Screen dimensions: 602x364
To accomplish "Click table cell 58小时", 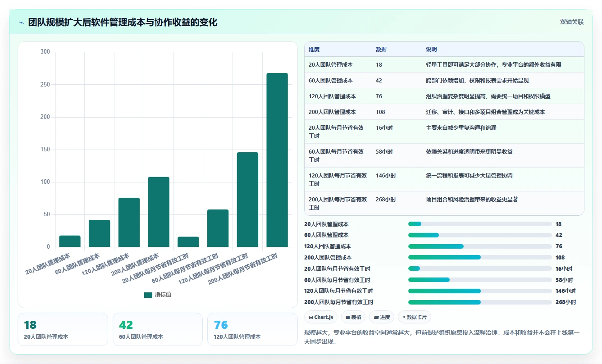I will pyautogui.click(x=384, y=152).
